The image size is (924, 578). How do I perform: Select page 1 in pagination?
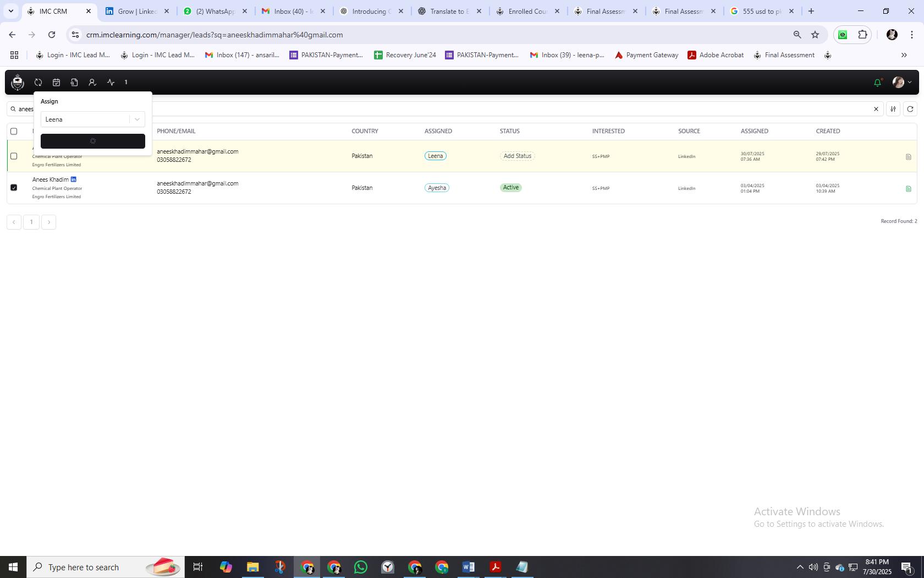[x=31, y=222]
